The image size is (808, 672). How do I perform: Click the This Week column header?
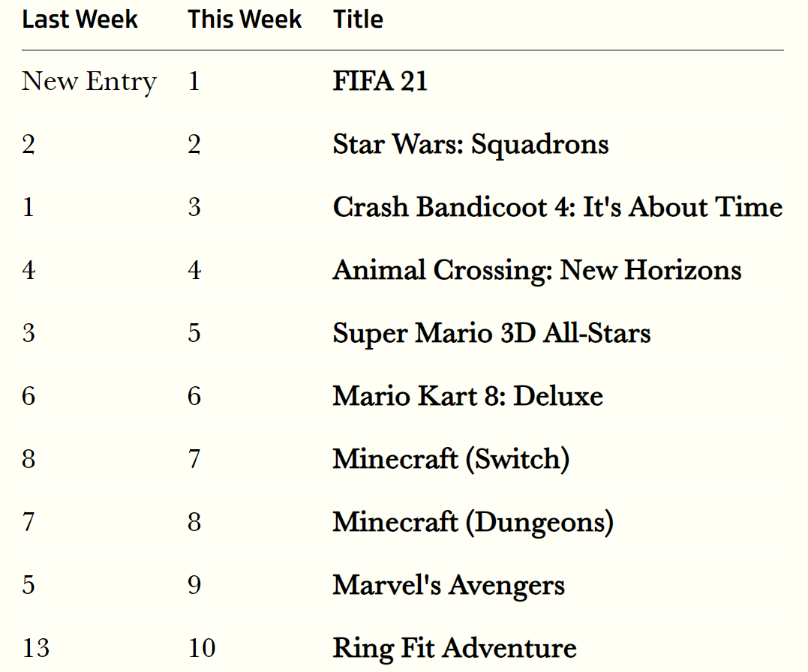[x=245, y=19]
